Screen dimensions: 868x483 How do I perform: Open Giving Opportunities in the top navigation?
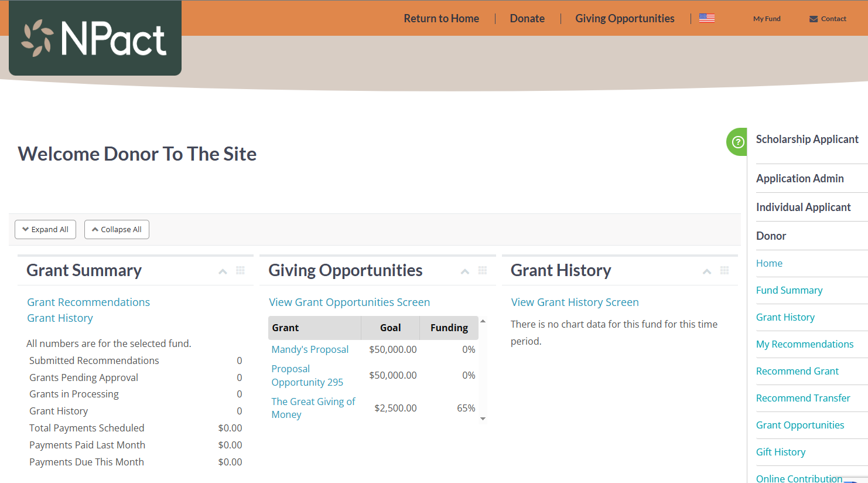624,18
